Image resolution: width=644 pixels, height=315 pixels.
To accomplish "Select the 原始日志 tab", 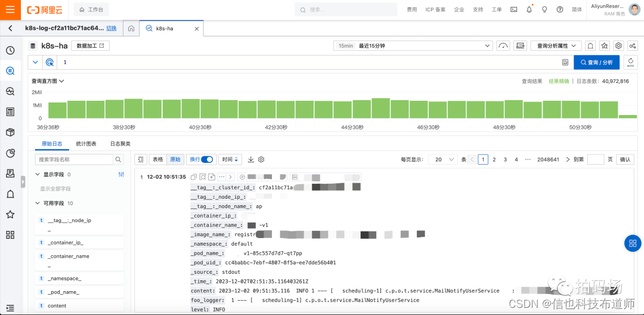I will click(x=52, y=144).
